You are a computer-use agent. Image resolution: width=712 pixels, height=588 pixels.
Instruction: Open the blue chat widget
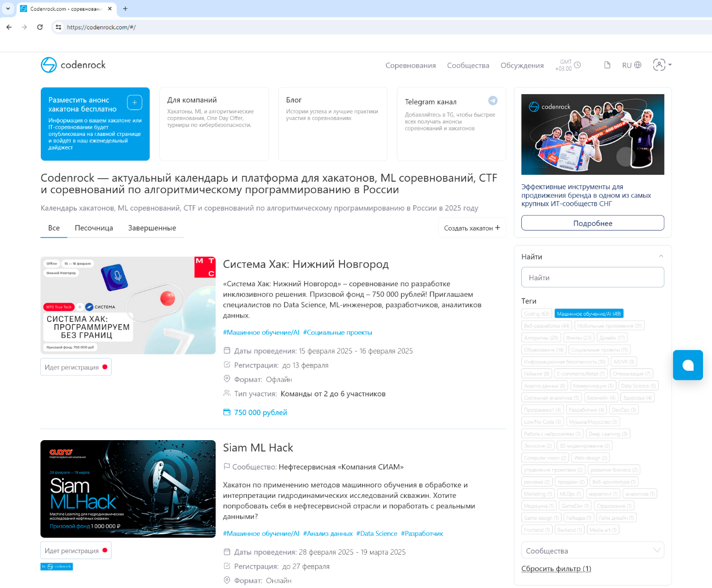[688, 365]
